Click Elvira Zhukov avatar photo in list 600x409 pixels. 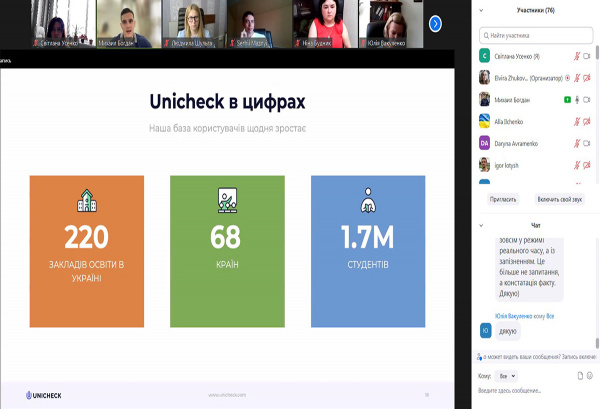484,78
